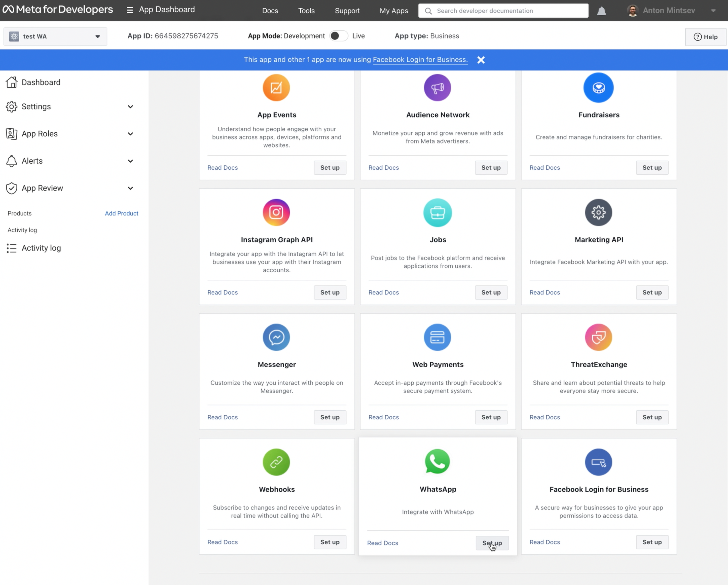Open the test WA app selector dropdown
Viewport: 728px width, 585px height.
click(55, 36)
